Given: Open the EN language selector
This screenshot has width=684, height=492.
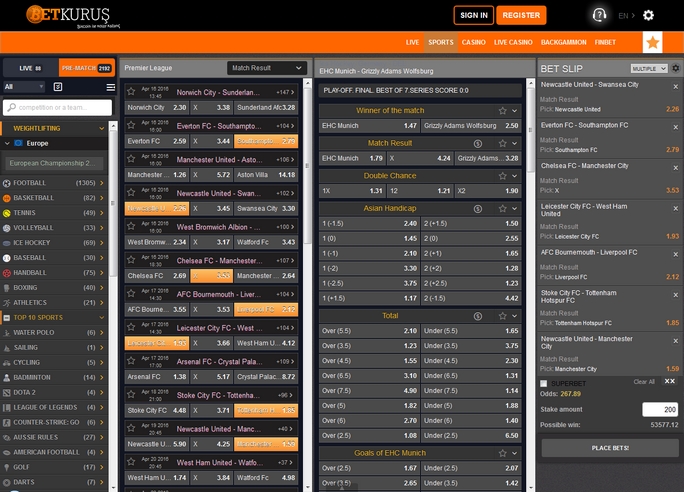Looking at the screenshot, I should (x=626, y=16).
